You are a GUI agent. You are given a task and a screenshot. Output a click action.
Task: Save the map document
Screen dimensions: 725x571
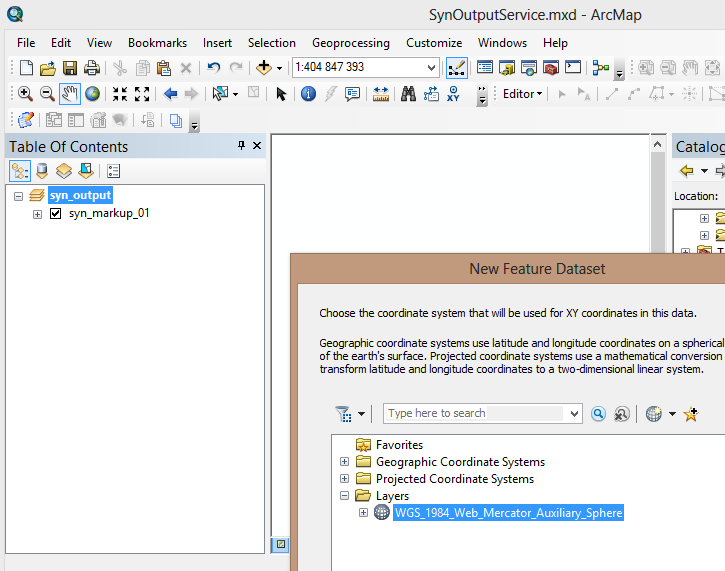70,68
